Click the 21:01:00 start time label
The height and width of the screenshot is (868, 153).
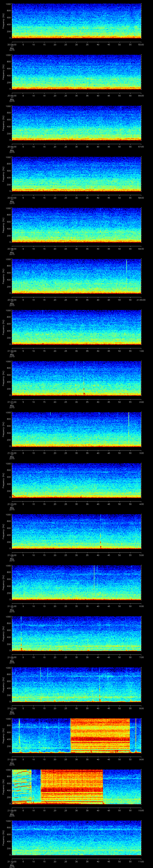[x=12, y=402]
